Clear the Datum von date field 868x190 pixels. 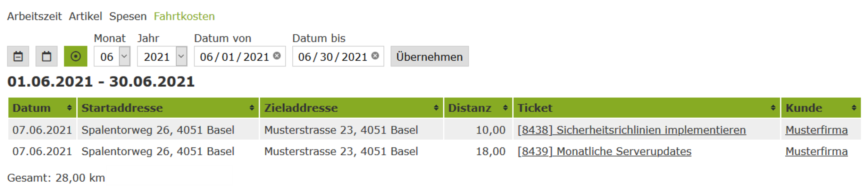277,56
